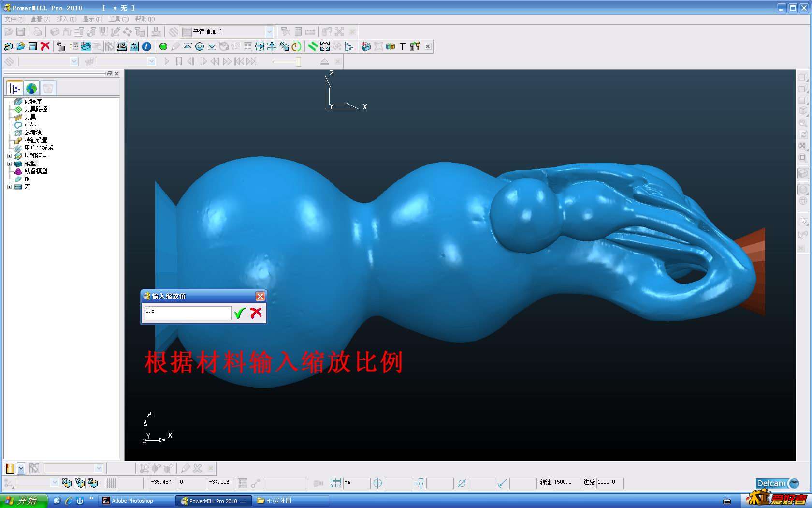This screenshot has width=812, height=508.
Task: Select 刀具路径 in the explorer tree
Action: click(x=36, y=109)
